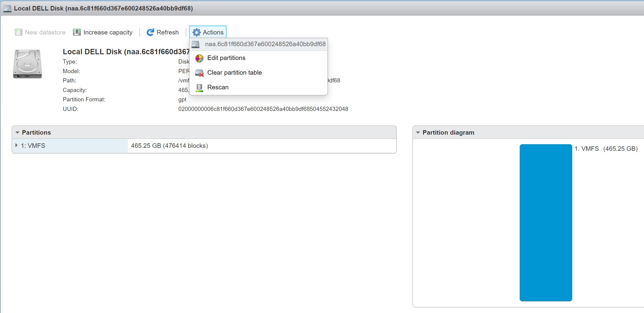Image resolution: width=644 pixels, height=313 pixels.
Task: Click the Edit partitions pie-chart icon
Action: 199,58
